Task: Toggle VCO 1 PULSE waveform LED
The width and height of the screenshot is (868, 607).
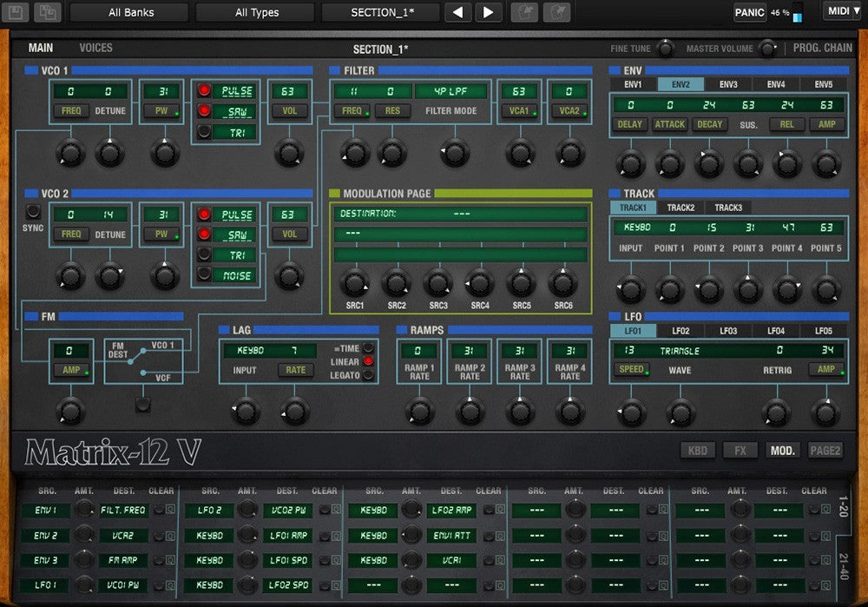Action: click(x=204, y=90)
